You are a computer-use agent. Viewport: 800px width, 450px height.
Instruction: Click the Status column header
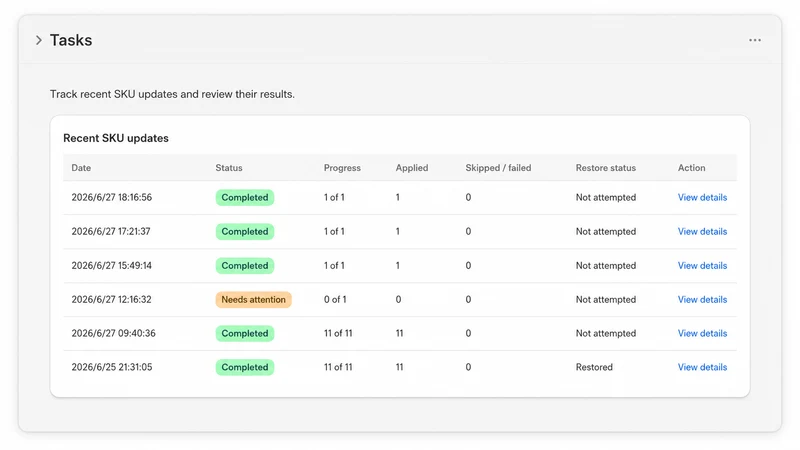click(229, 168)
